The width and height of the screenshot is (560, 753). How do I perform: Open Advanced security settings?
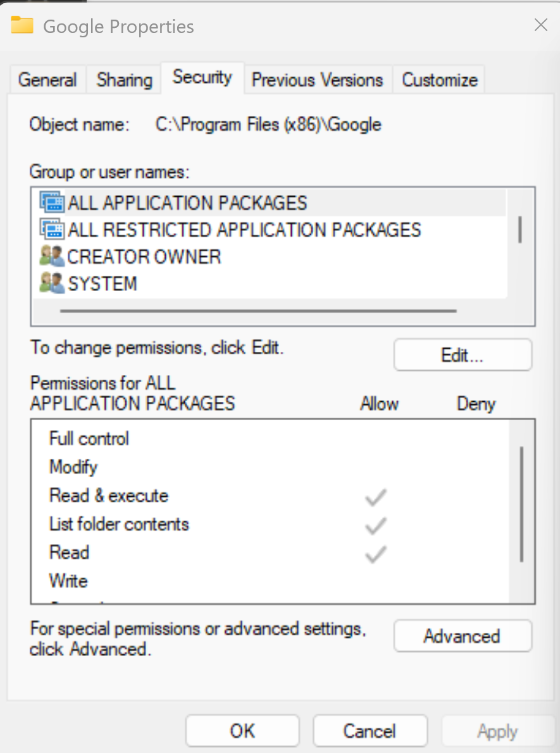[x=463, y=636]
